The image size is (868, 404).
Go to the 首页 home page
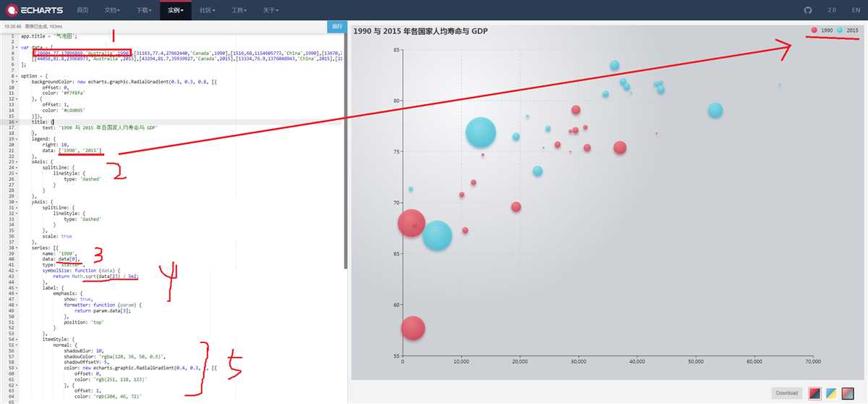point(82,10)
